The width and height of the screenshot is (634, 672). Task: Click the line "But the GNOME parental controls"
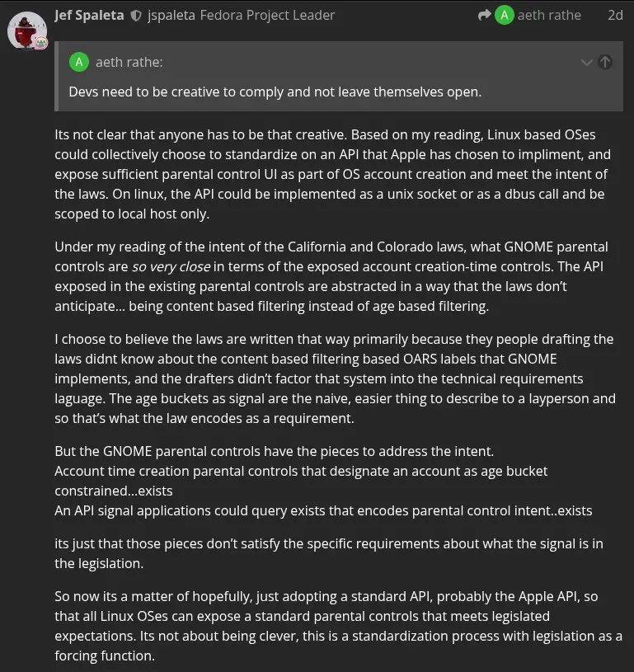point(275,451)
